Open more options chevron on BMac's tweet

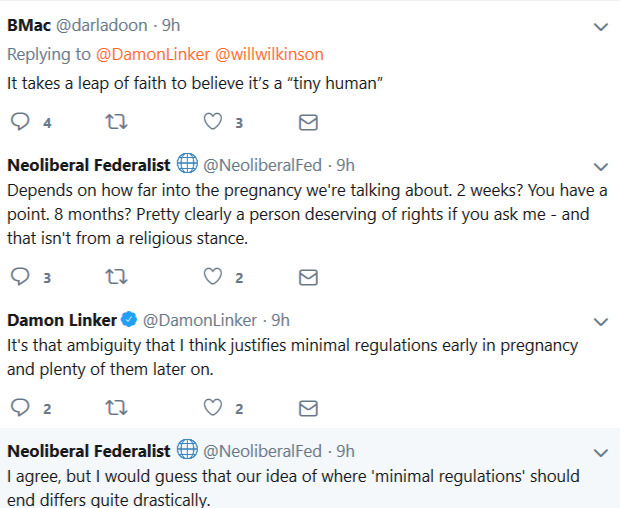click(x=600, y=27)
